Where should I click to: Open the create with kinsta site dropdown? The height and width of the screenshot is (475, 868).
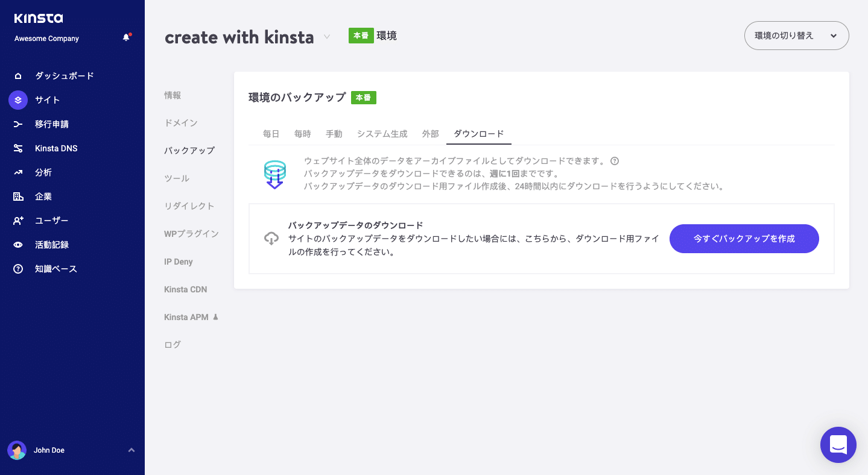pos(326,36)
